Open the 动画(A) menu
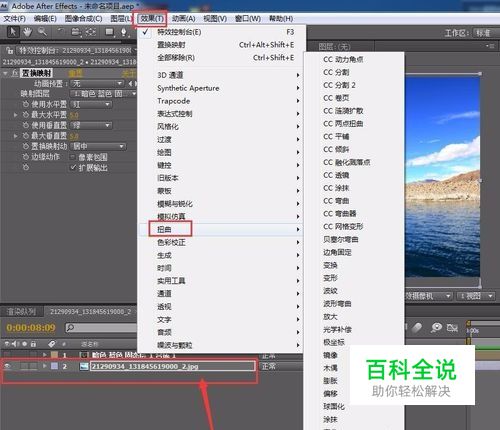Image resolution: width=500 pixels, height=430 pixels. pyautogui.click(x=183, y=19)
